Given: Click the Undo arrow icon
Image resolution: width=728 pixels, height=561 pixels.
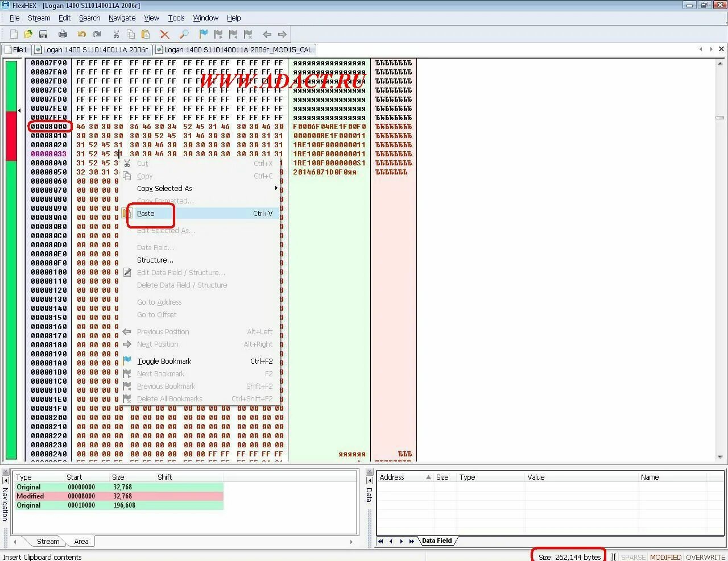Looking at the screenshot, I should click(x=82, y=34).
